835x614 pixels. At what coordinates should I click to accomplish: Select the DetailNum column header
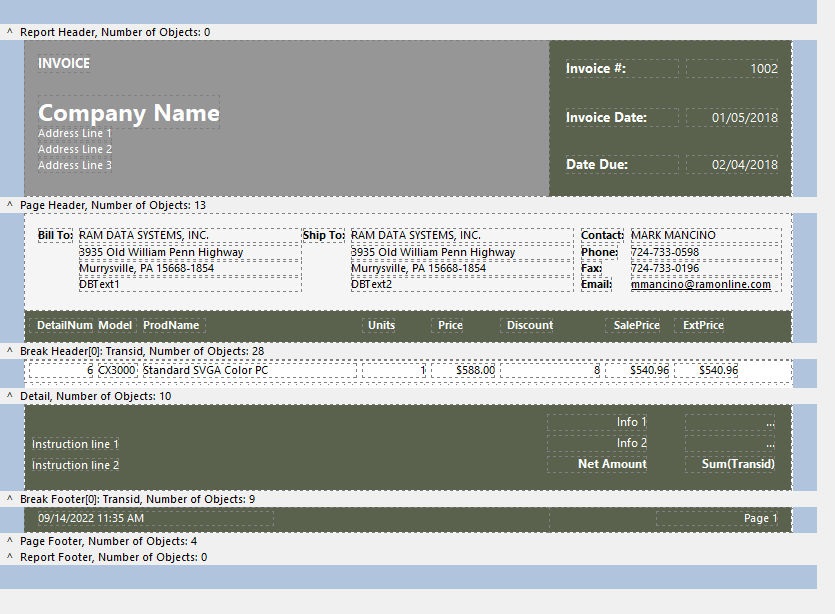click(61, 325)
